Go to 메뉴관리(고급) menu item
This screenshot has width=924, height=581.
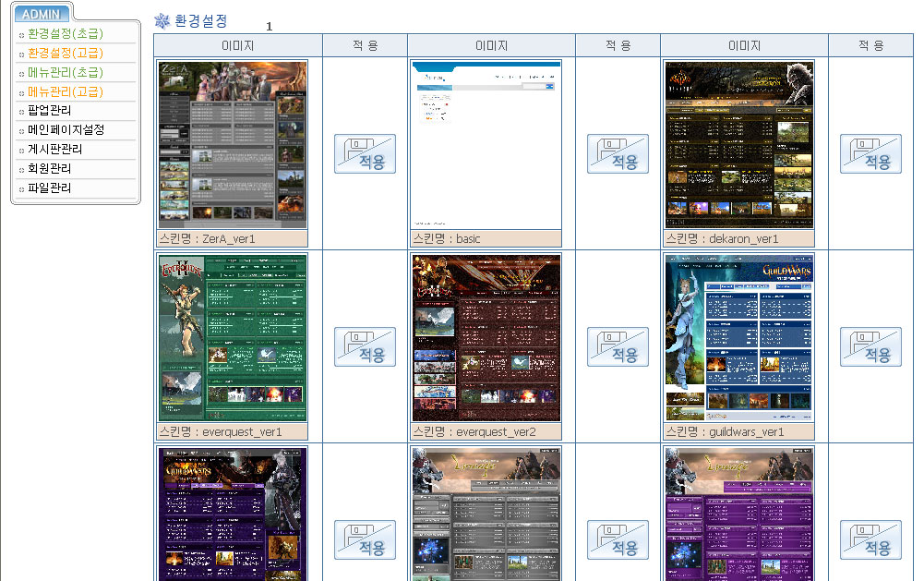pyautogui.click(x=65, y=91)
